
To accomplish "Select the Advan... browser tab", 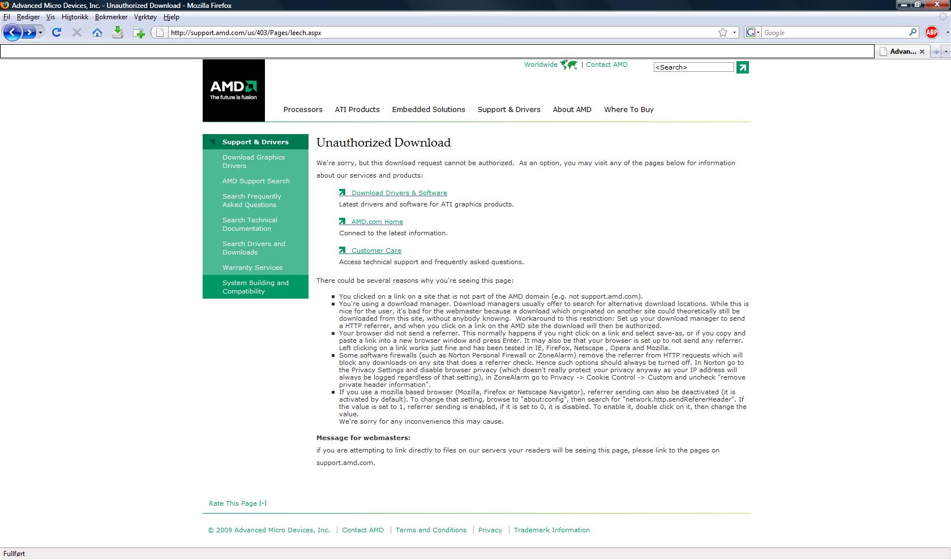I will 902,51.
